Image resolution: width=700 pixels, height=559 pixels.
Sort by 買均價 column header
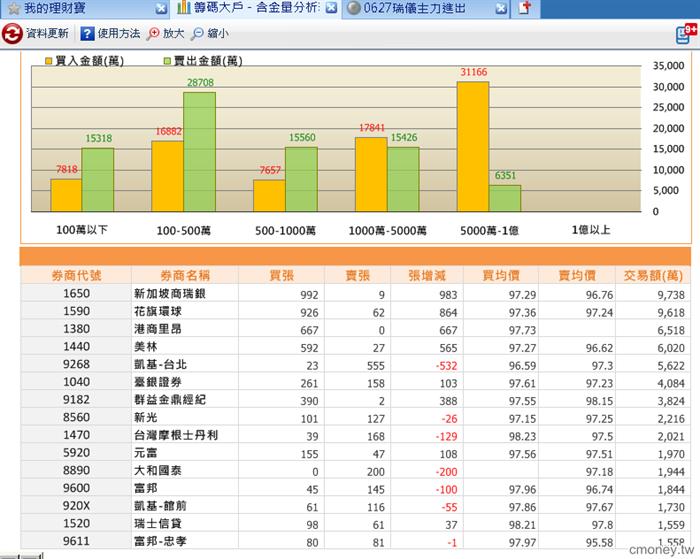[501, 276]
